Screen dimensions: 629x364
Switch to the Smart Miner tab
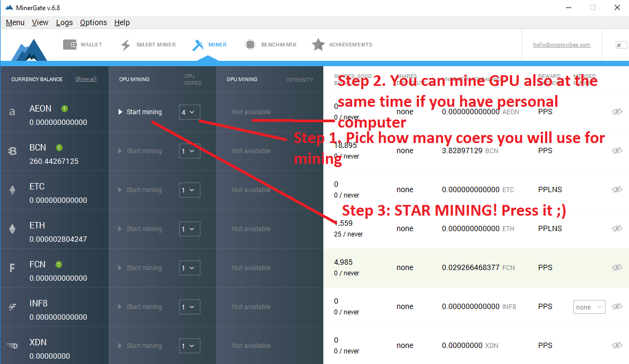click(x=149, y=45)
